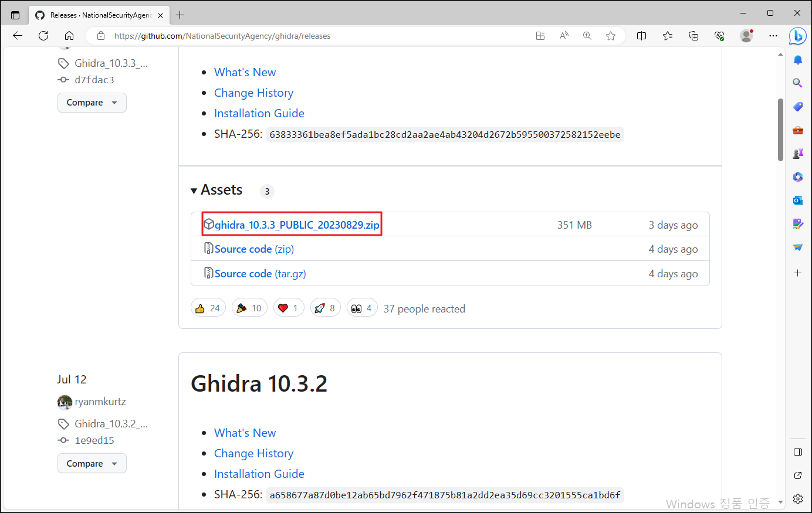Viewport: 812px width, 513px height.
Task: Open commit 1e9ed15
Action: pos(94,440)
